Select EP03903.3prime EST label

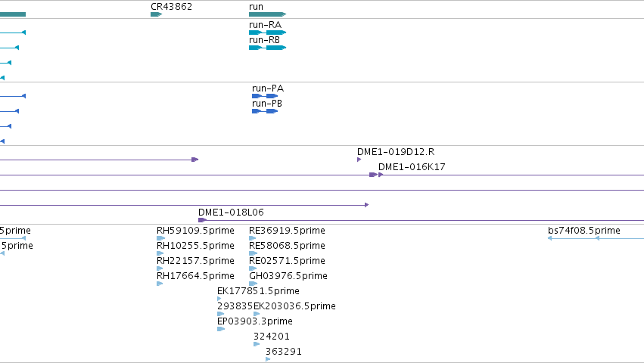tap(254, 321)
